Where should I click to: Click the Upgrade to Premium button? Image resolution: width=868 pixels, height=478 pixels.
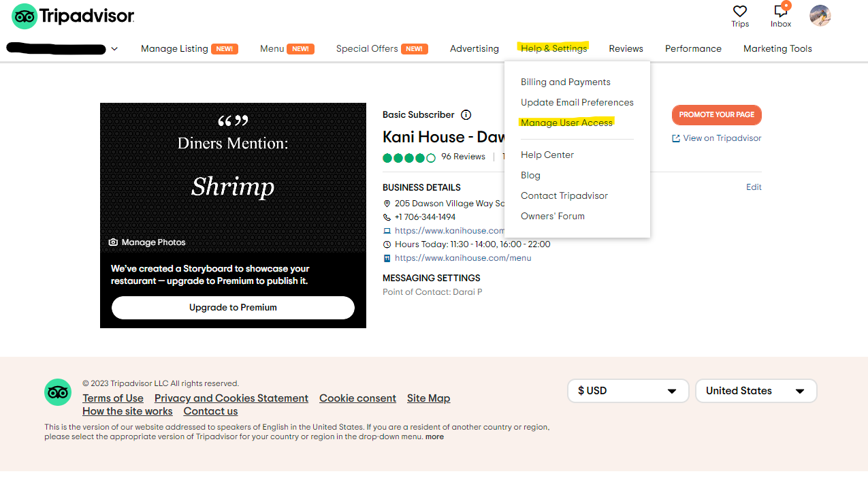click(233, 308)
